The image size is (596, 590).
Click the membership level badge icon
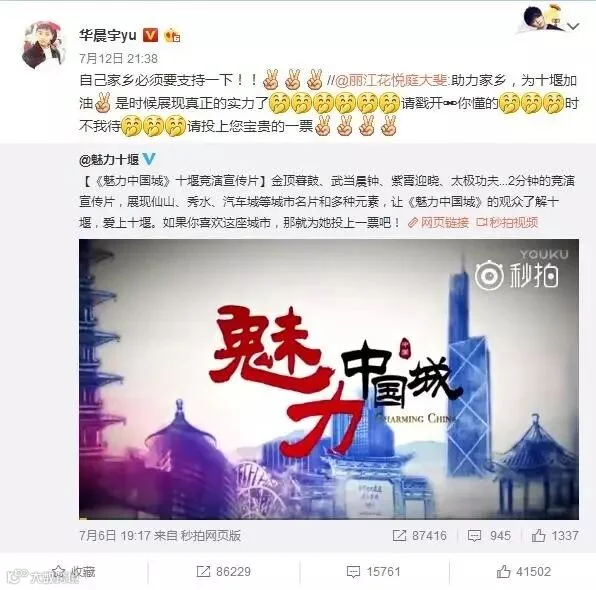(172, 36)
